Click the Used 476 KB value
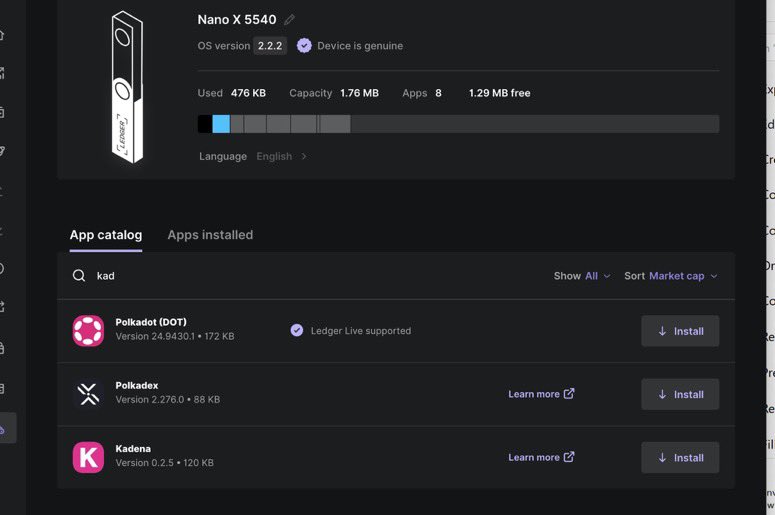This screenshot has height=515, width=775. coord(248,93)
